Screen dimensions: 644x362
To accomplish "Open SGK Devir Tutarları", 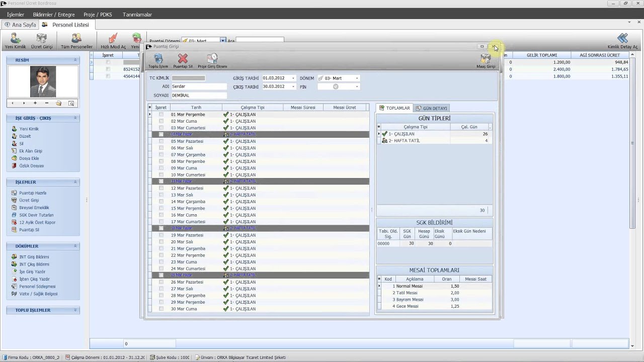I will 36,215.
